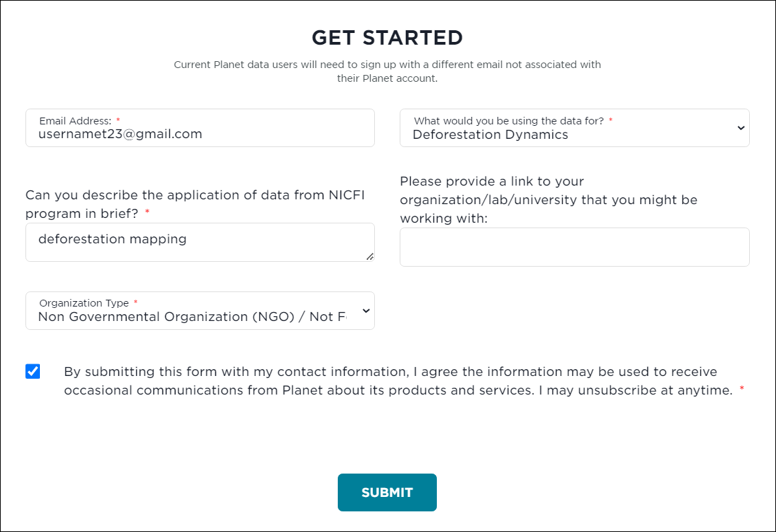The width and height of the screenshot is (776, 532).
Task: Click the text area resize handle
Action: 370,256
